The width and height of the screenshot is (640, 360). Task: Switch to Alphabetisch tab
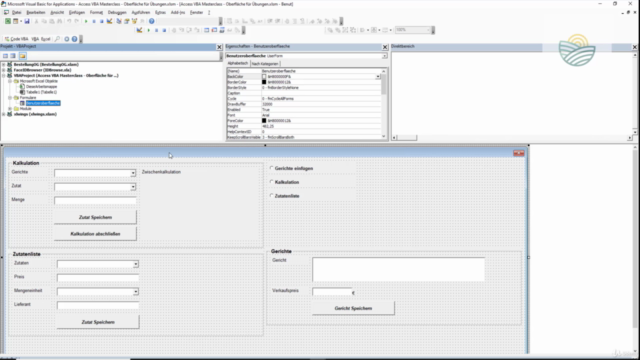pyautogui.click(x=238, y=64)
